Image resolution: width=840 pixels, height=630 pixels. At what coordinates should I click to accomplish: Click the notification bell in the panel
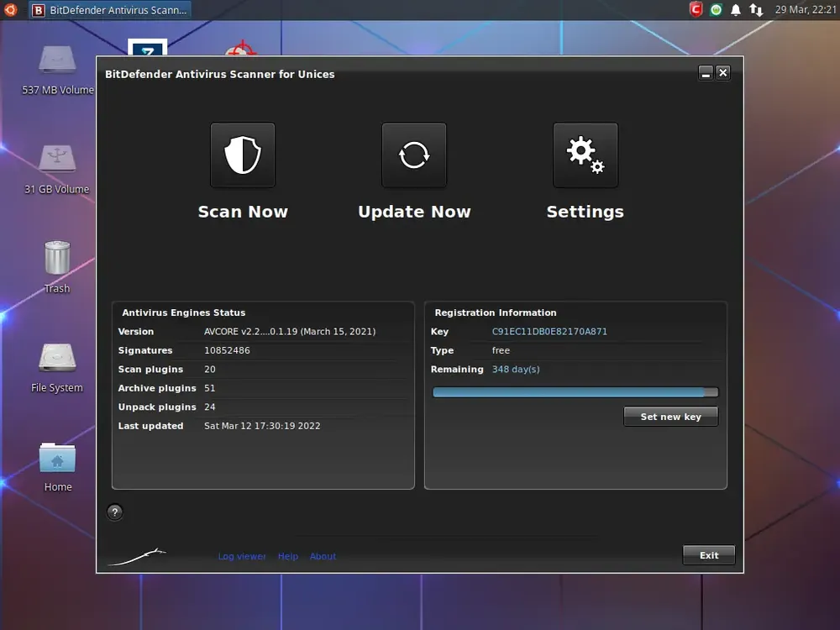736,10
